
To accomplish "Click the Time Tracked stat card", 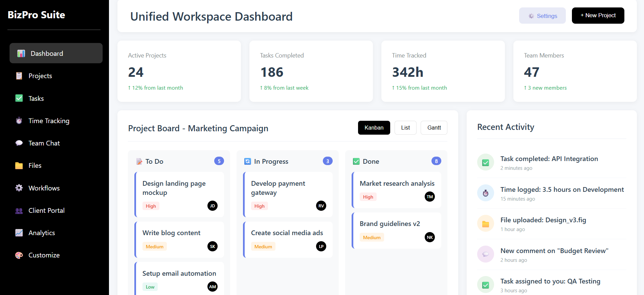I will [x=443, y=71].
